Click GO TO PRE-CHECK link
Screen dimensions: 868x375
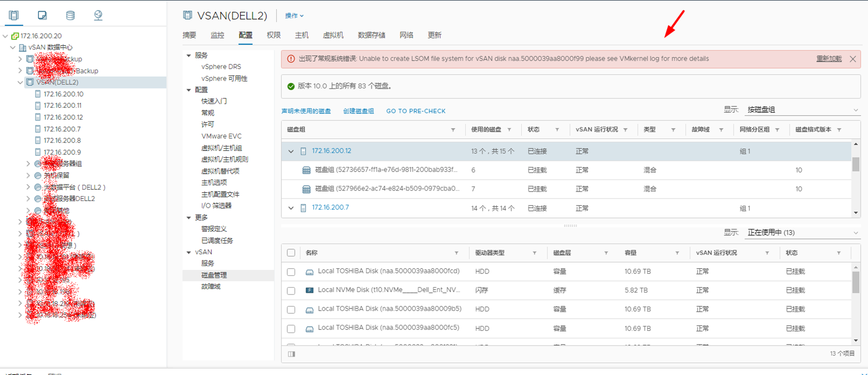tap(416, 111)
